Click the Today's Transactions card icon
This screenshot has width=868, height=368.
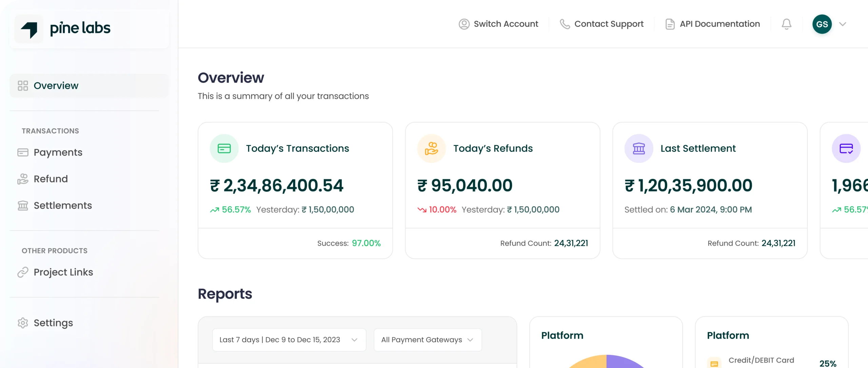pos(224,148)
